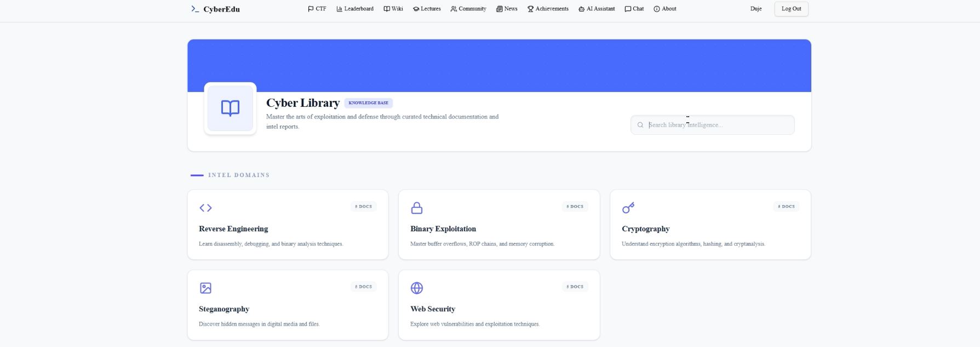Image resolution: width=980 pixels, height=347 pixels.
Task: Click the 5 Docs badge on Binary Exploitation
Action: click(x=575, y=207)
